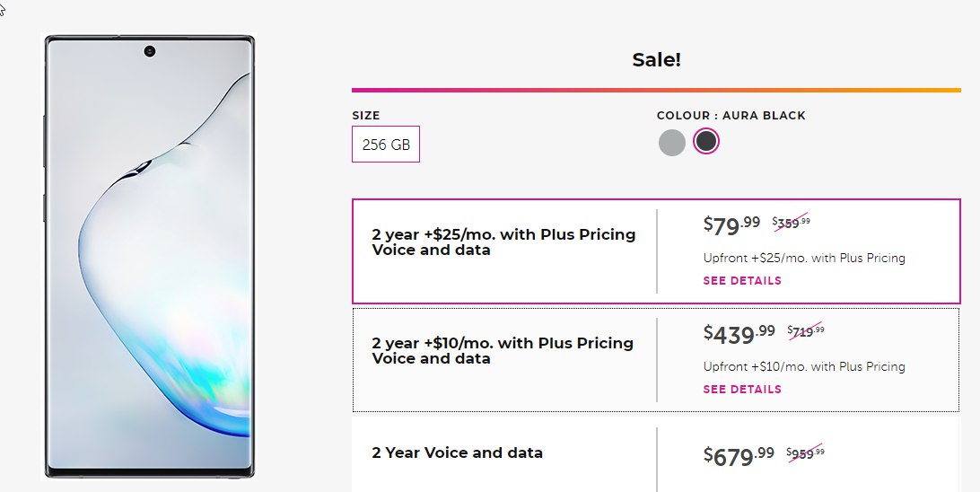Click the crossed-out $719.99 original price
Image resolution: width=980 pixels, height=492 pixels.
[806, 331]
